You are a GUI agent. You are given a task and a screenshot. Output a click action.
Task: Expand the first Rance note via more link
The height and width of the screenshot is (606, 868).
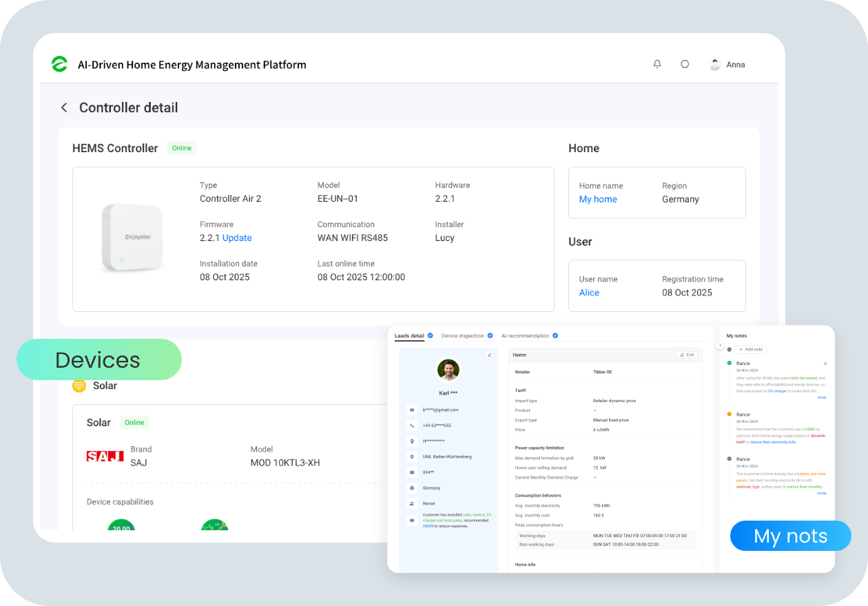822,397
